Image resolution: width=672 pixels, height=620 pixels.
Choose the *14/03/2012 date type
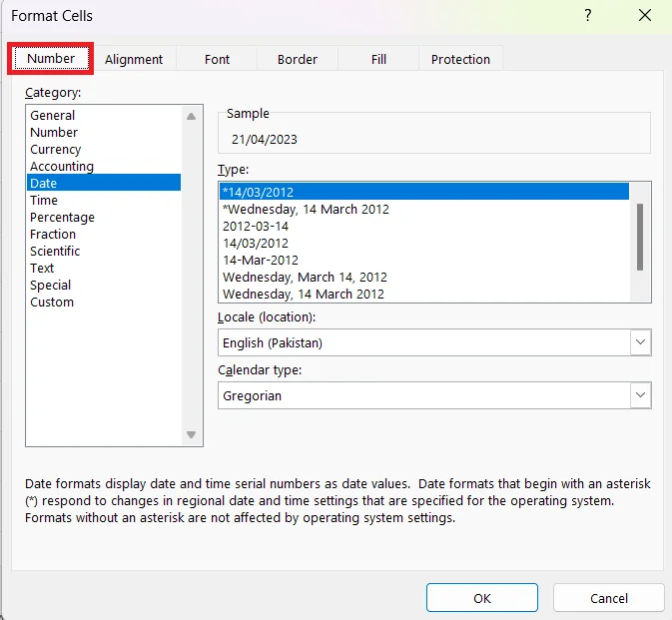[x=424, y=192]
